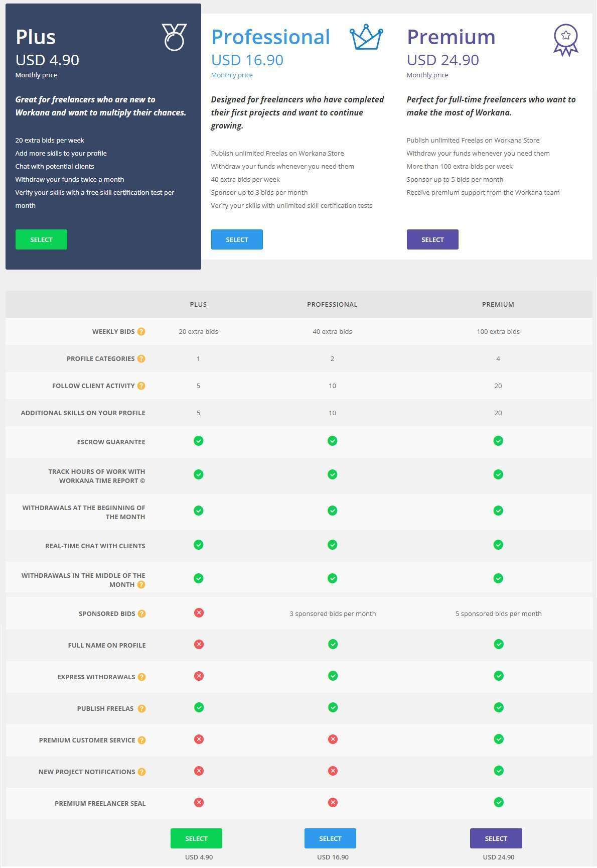This screenshot has height=868, width=597.
Task: Open help tooltip for Publish Freelas
Action: pos(142,708)
